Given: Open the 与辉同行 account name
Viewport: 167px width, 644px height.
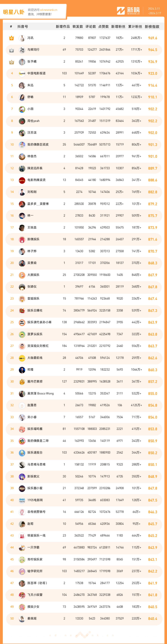Looking at the screenshot, I should pyautogui.click(x=33, y=50).
